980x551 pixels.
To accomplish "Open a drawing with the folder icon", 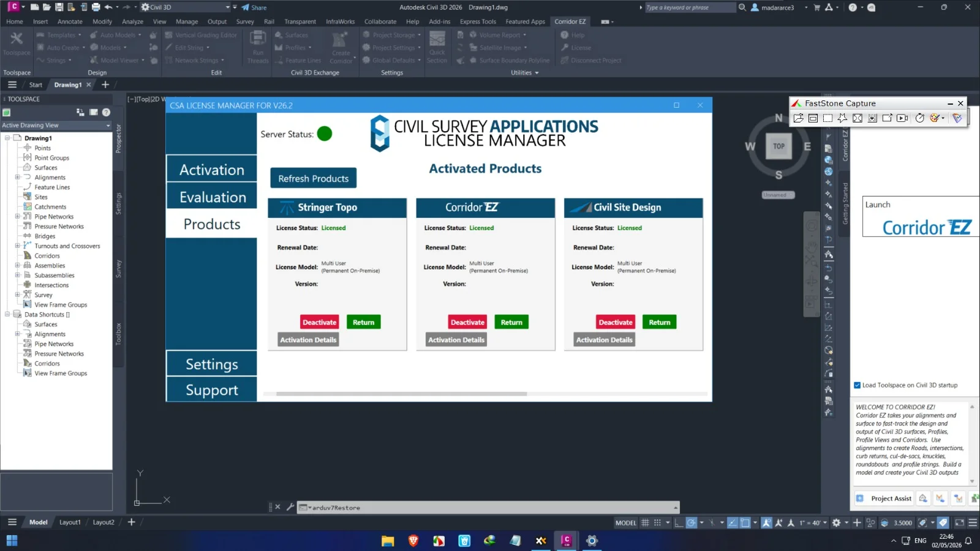I will [47, 7].
